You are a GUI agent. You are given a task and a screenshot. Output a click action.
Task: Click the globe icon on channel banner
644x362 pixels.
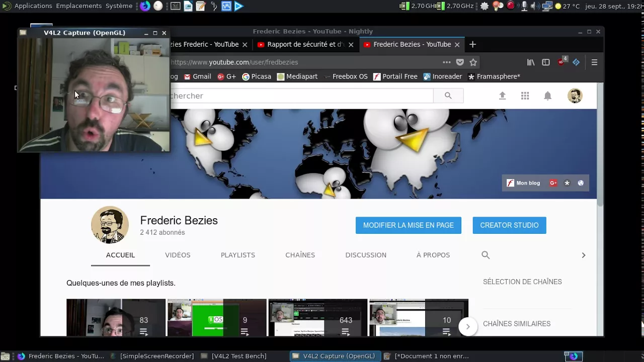click(x=581, y=183)
